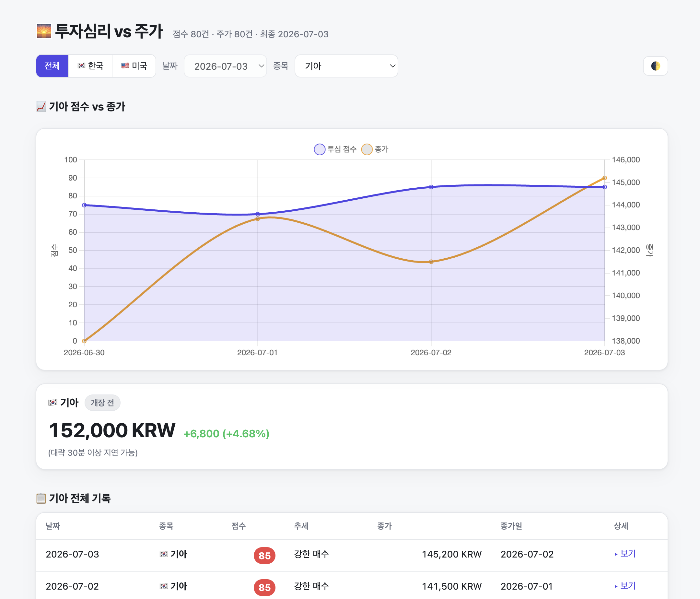Switch to the 한국 market tab
700x599 pixels.
90,66
